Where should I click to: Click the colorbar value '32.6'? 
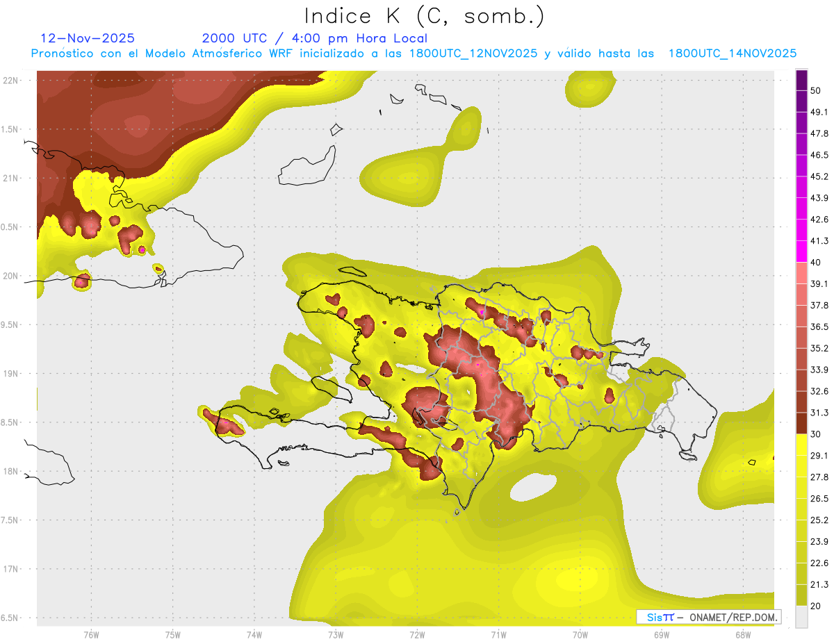coord(819,391)
